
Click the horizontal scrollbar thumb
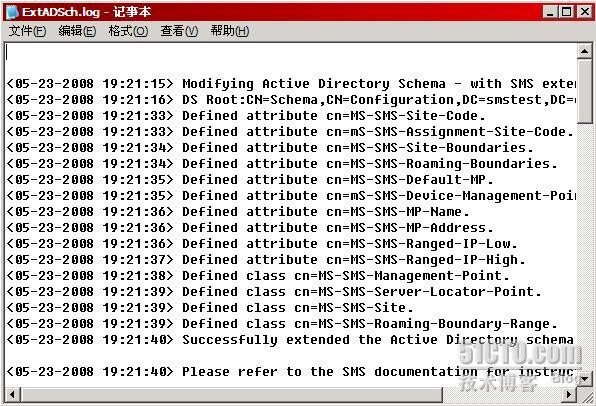(231, 394)
